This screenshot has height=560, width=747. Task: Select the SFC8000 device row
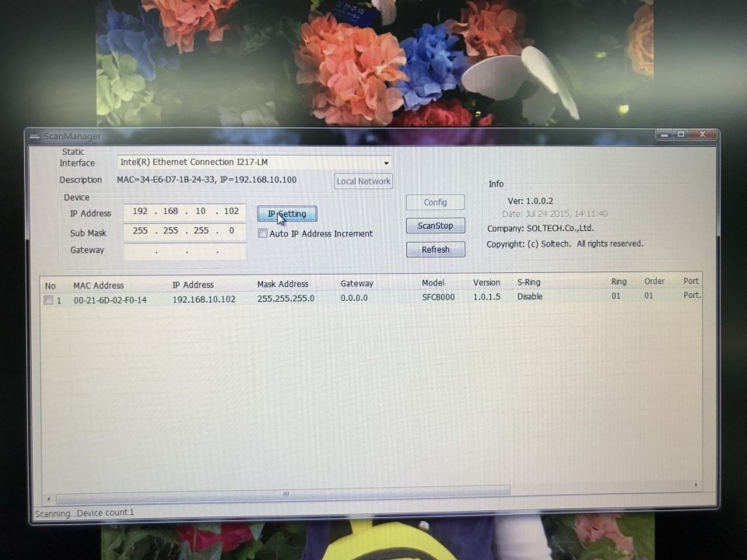coord(311,299)
